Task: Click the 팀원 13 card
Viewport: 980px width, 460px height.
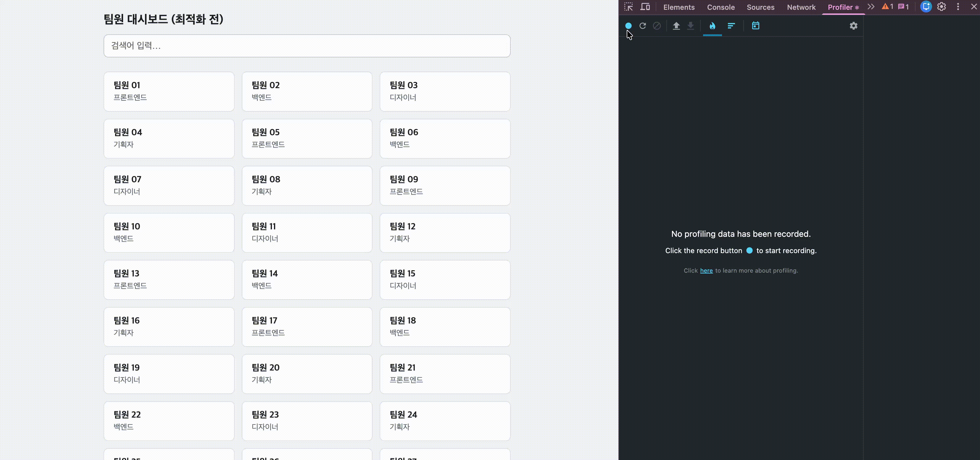Action: pos(169,280)
